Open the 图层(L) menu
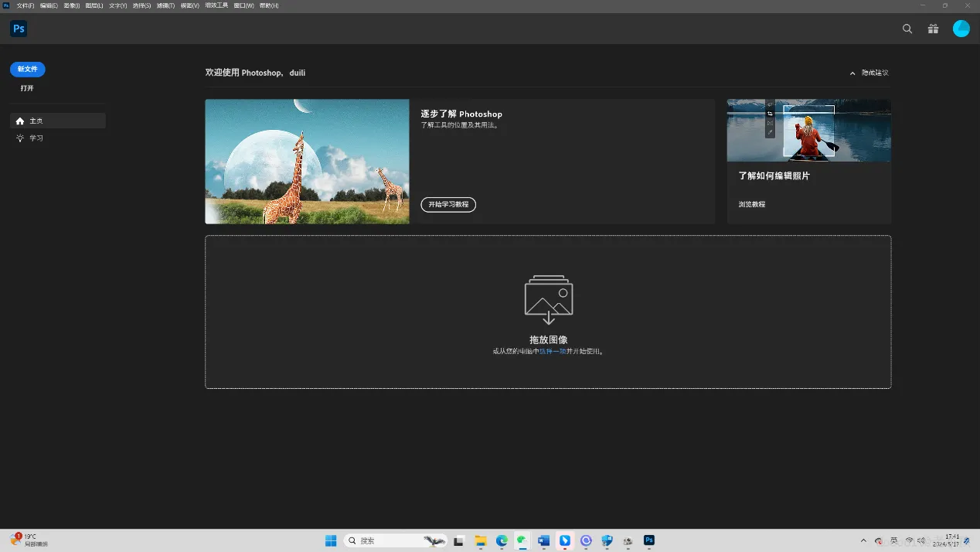The height and width of the screenshot is (552, 980). coord(94,5)
